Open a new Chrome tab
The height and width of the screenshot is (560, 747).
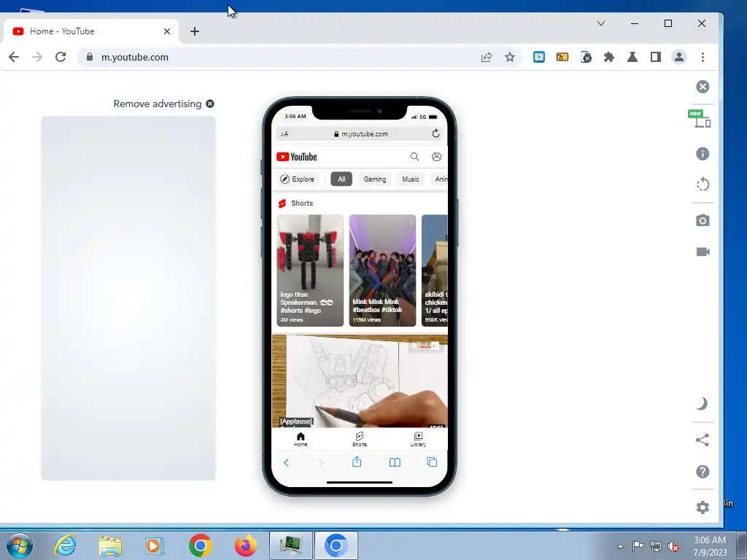point(194,31)
